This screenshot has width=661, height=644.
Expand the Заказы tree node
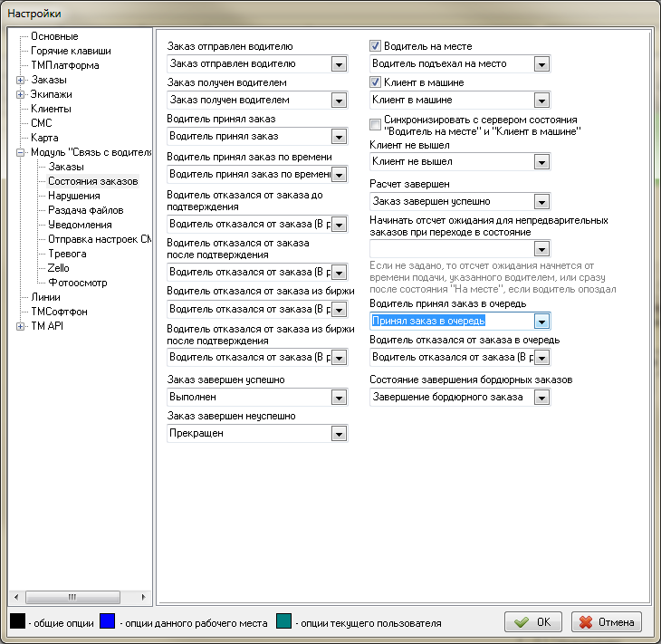(x=20, y=81)
